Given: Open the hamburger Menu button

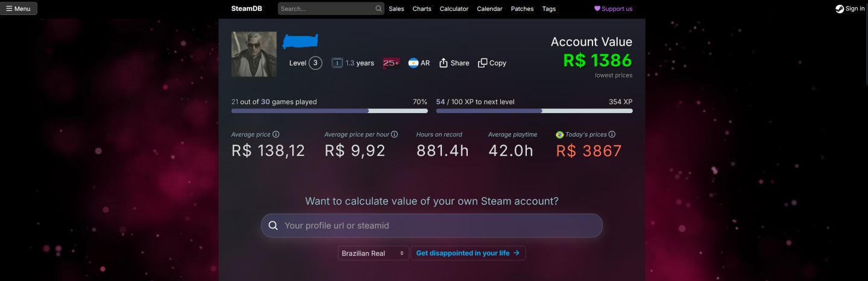Looking at the screenshot, I should coord(19,8).
